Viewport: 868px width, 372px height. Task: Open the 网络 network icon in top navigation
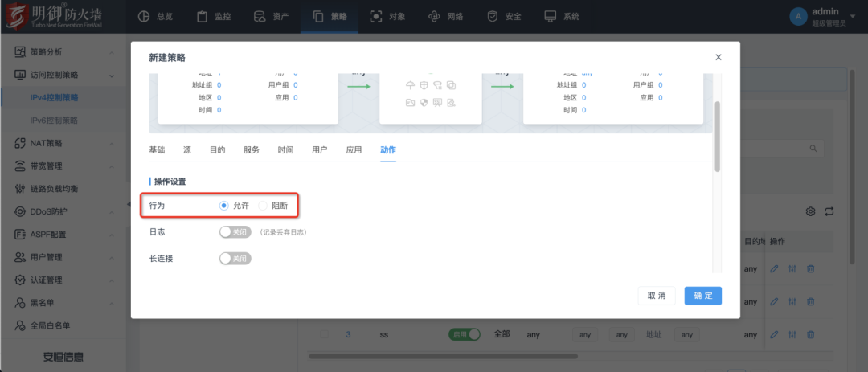click(434, 17)
